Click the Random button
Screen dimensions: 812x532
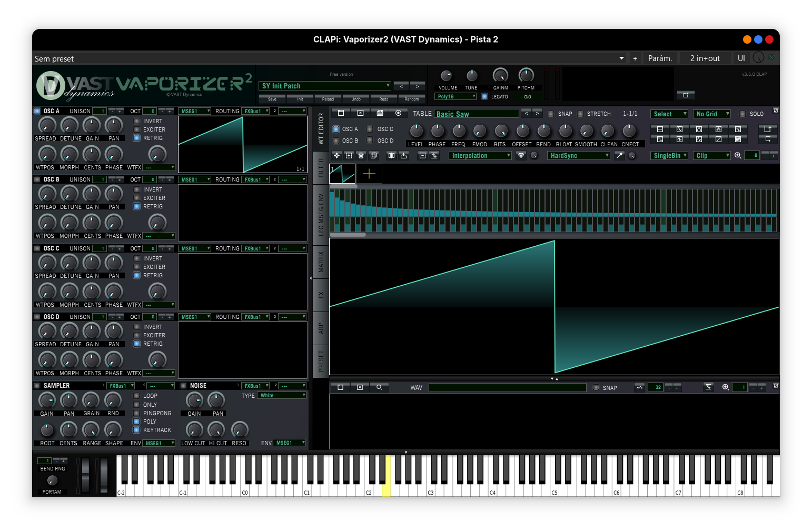pyautogui.click(x=412, y=99)
